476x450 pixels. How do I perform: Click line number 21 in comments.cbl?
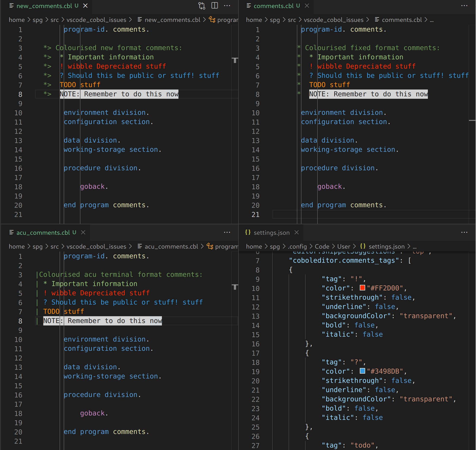coord(255,215)
